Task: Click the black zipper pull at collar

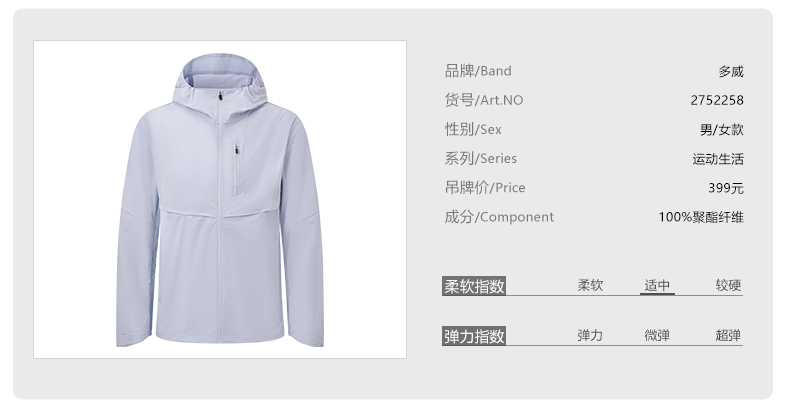Action: tap(221, 96)
